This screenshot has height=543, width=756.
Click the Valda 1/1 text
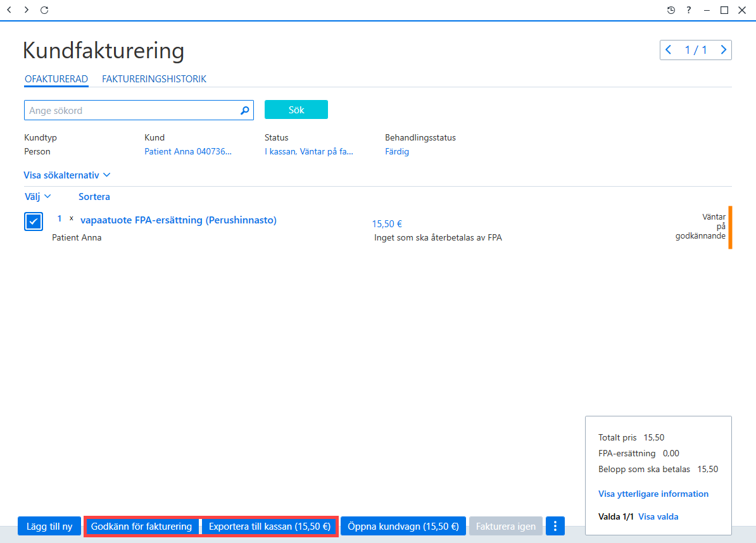(615, 516)
